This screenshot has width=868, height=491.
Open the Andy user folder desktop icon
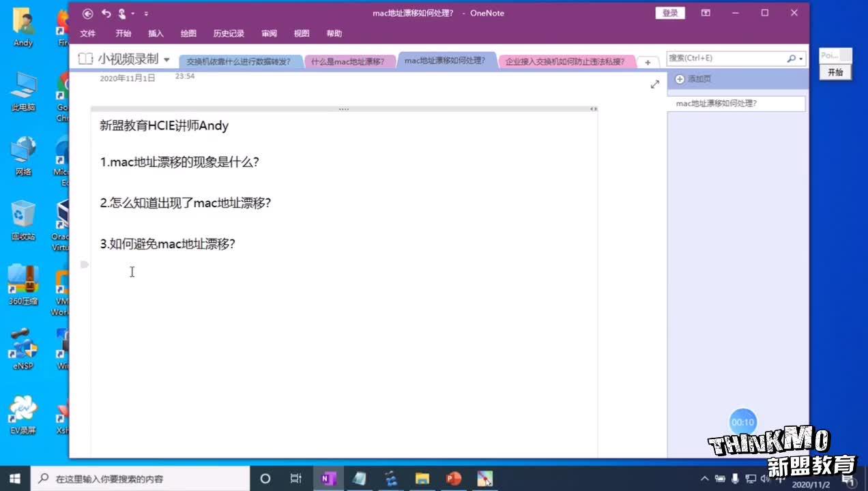(x=23, y=27)
